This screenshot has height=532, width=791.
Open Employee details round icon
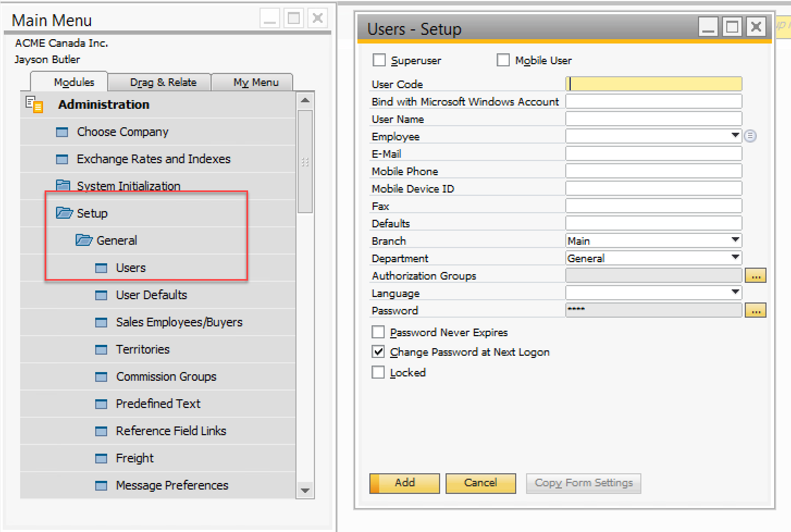pyautogui.click(x=750, y=136)
